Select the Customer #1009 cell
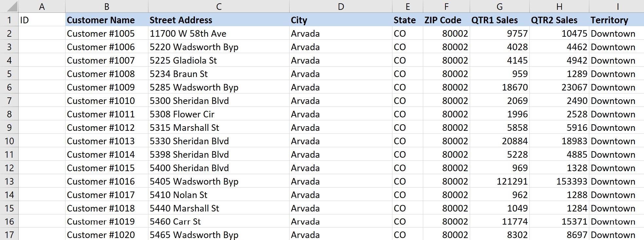Viewport: 644px width, 240px height. coord(106,87)
